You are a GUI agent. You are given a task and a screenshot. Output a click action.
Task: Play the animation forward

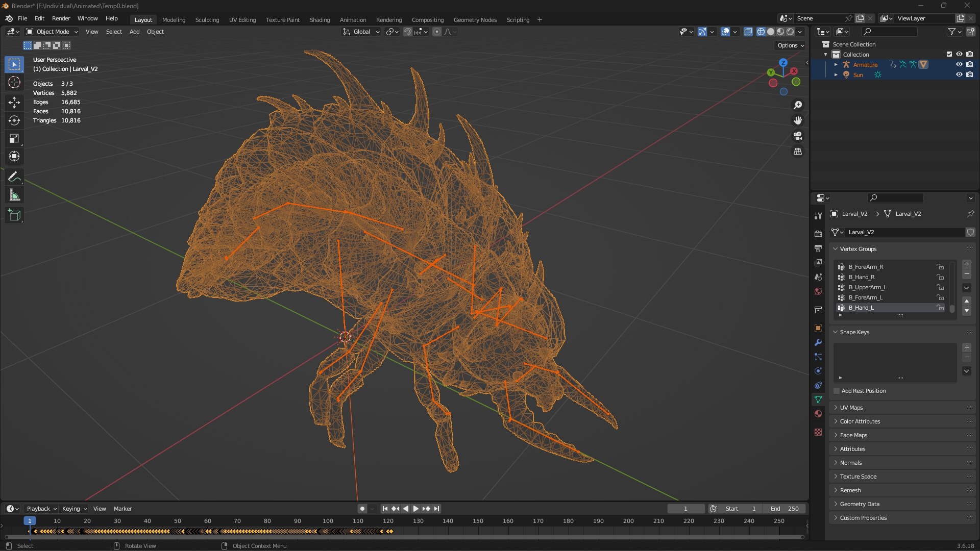pos(416,509)
